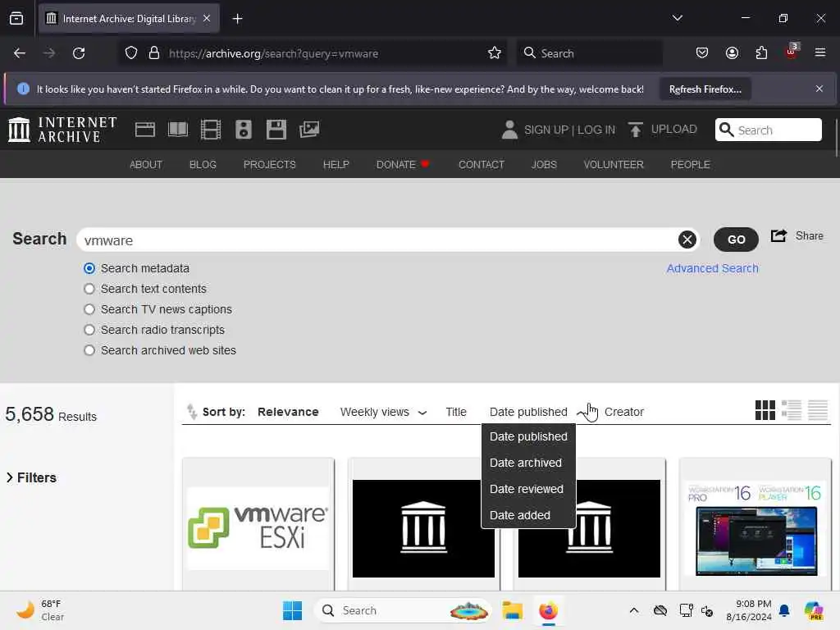
Task: Open the HELP navigation item
Action: tap(336, 164)
